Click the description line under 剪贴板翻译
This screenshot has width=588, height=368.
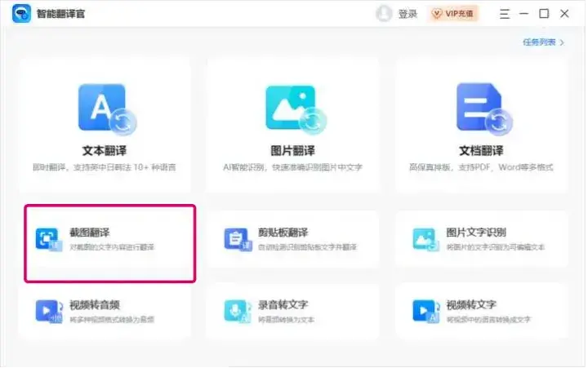coord(308,247)
